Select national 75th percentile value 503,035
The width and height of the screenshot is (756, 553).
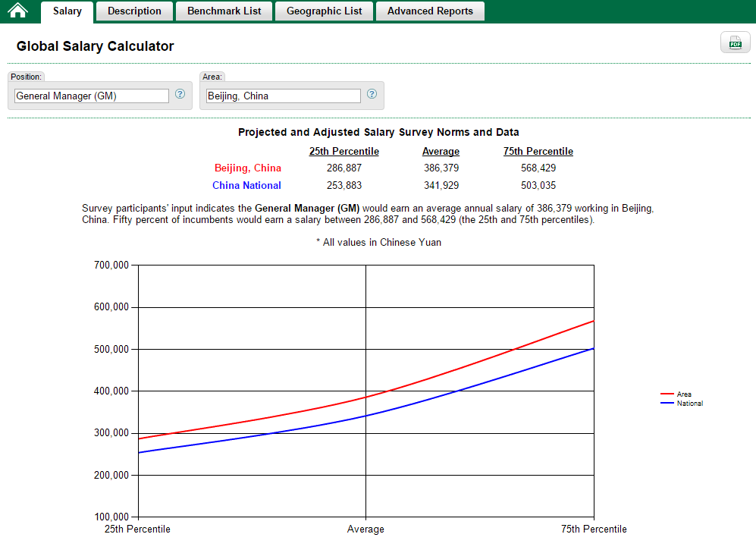coord(538,185)
